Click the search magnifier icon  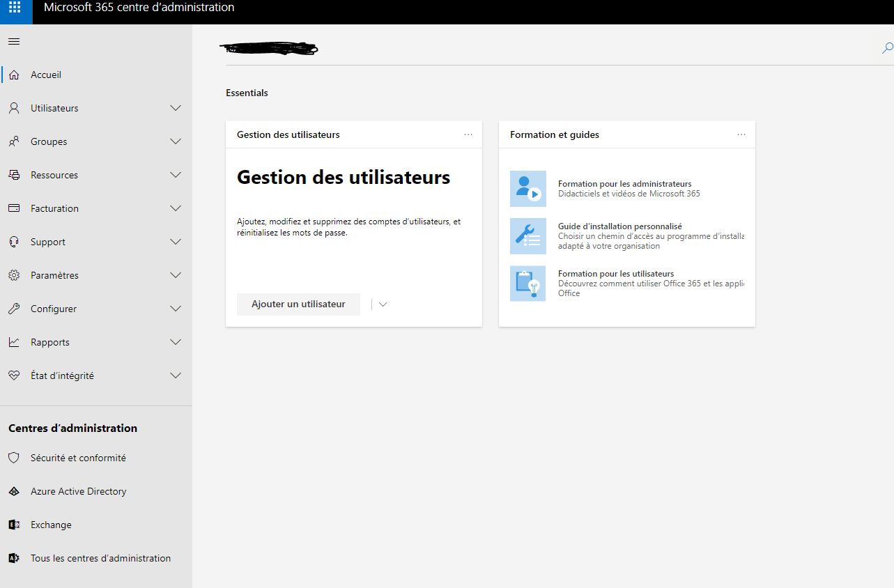pos(887,48)
